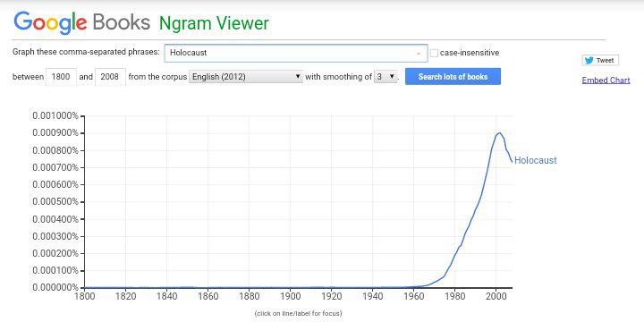Open the smoothing value dropdown
The image size is (644, 322).
[386, 77]
